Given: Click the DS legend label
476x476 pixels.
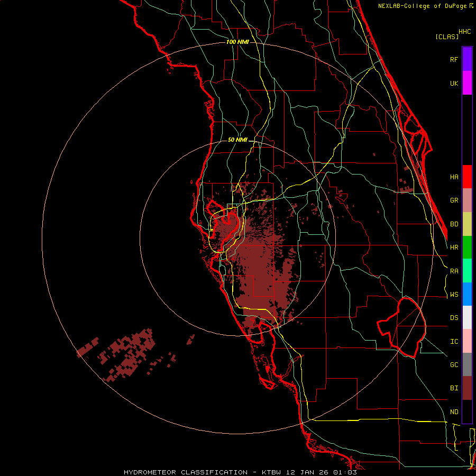Looking at the screenshot, I should (x=454, y=318).
